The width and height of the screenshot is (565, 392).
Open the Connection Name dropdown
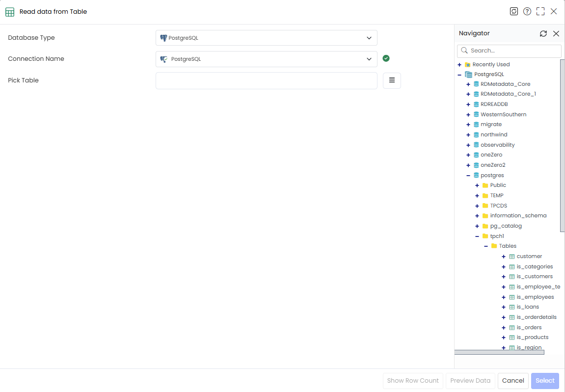(266, 59)
